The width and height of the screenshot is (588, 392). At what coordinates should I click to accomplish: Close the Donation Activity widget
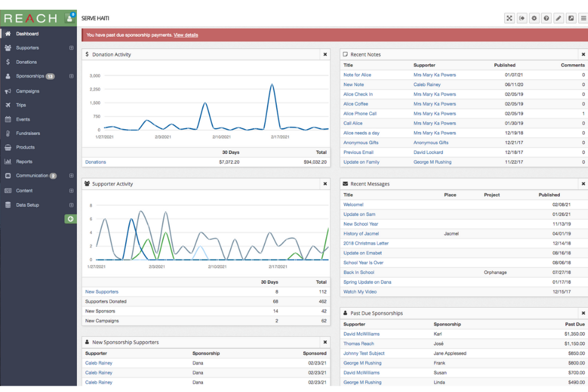coord(325,55)
